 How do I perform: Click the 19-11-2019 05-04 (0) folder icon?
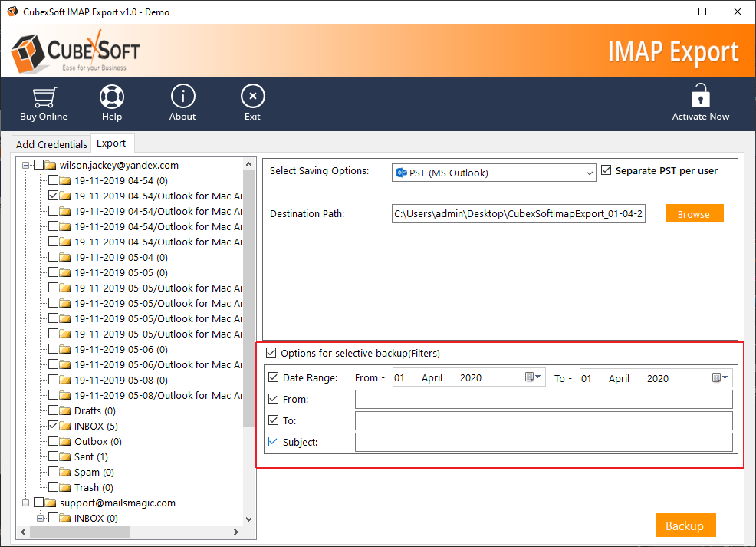click(x=65, y=258)
